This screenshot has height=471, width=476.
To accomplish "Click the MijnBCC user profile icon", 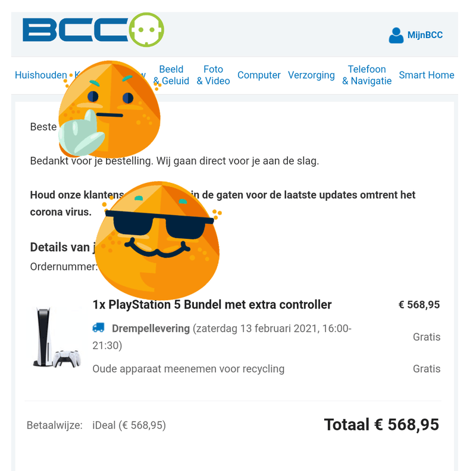I will click(396, 35).
